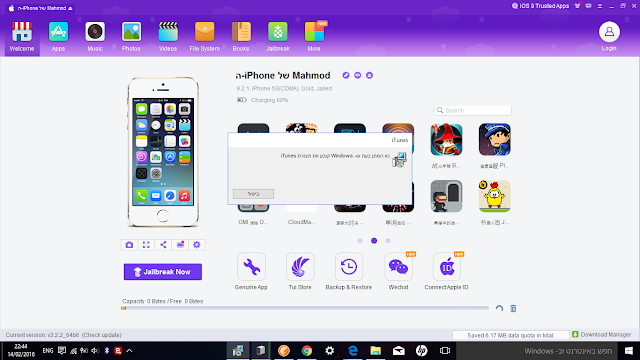This screenshot has height=360, width=640.
Task: Click the Jailbreak Now button
Action: click(163, 272)
